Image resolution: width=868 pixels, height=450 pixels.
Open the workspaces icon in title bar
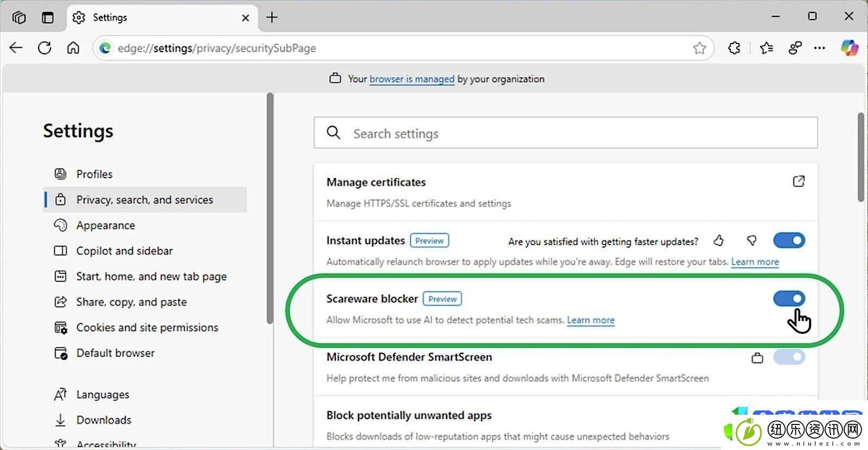click(19, 17)
